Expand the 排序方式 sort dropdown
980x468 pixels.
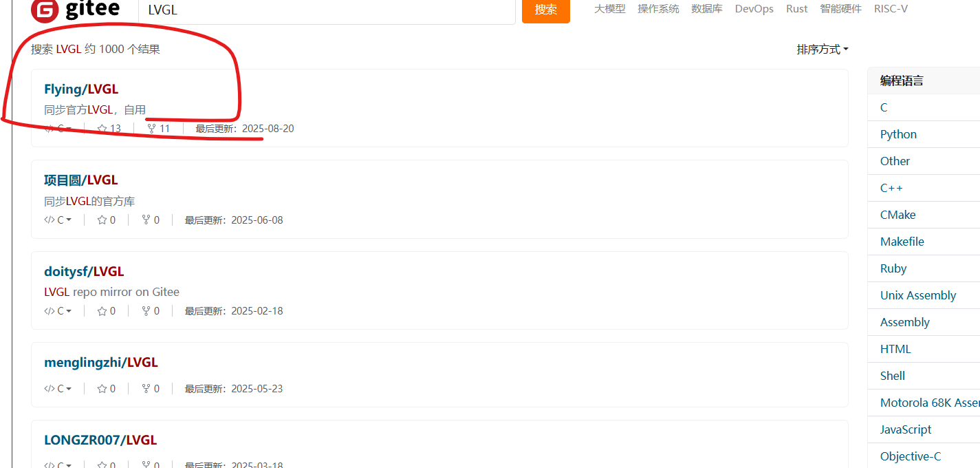823,50
